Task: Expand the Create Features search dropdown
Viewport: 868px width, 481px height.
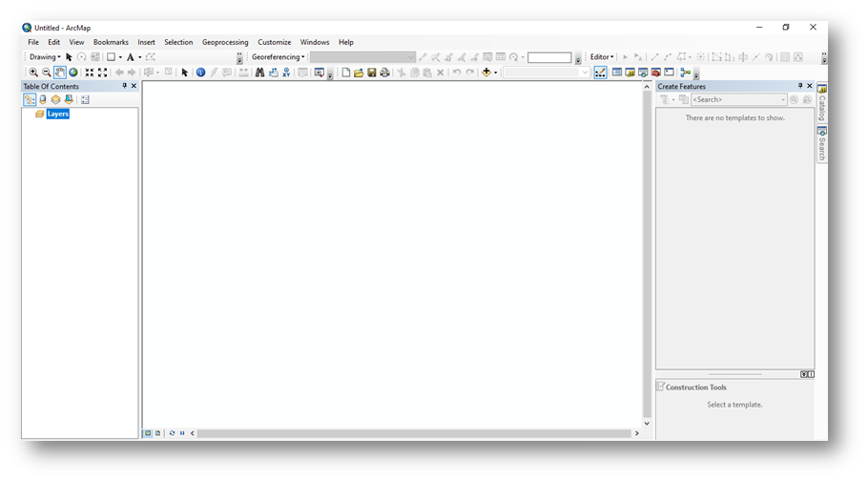Action: coord(783,100)
